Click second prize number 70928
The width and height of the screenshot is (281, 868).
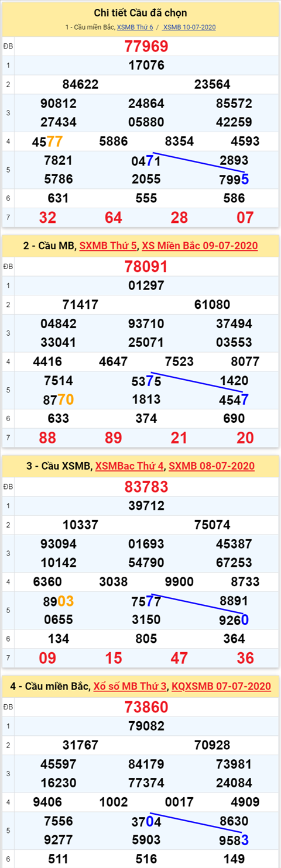click(212, 744)
